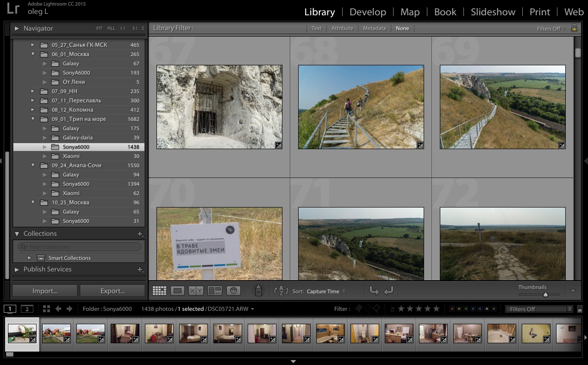Adjust the Thumbnails size slider
Viewport: 588px width, 365px height.
tap(545, 295)
